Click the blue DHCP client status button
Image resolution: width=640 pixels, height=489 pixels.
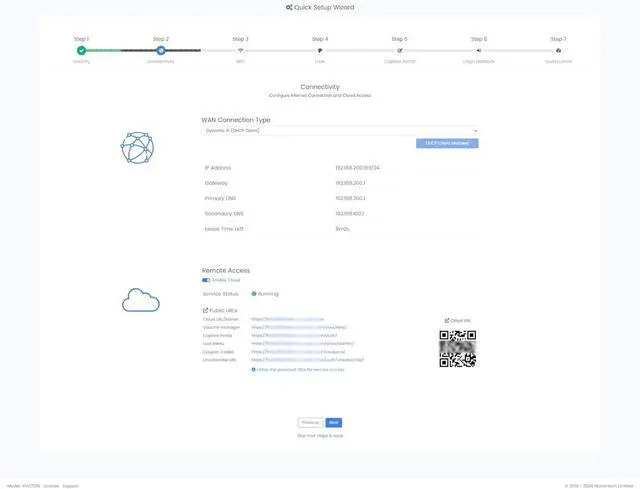[x=447, y=143]
